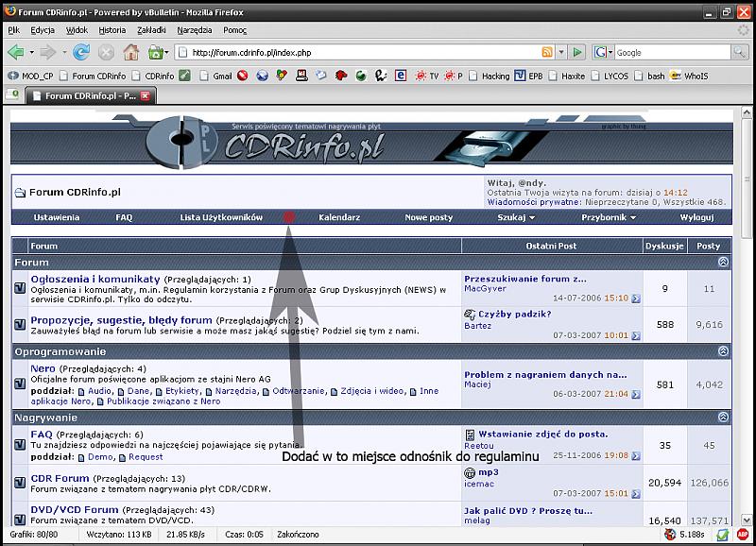Image resolution: width=756 pixels, height=546 pixels.
Task: Open the Przybornik dropdown
Action: [x=609, y=217]
